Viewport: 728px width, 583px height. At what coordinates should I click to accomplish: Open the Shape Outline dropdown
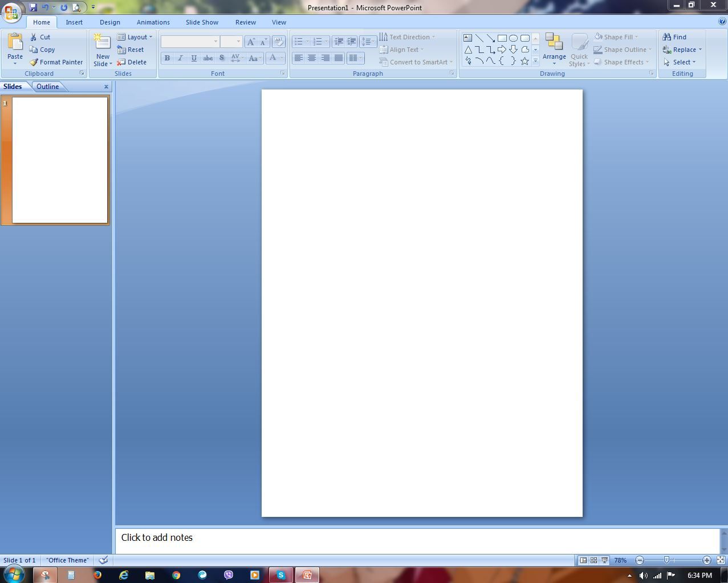(623, 50)
